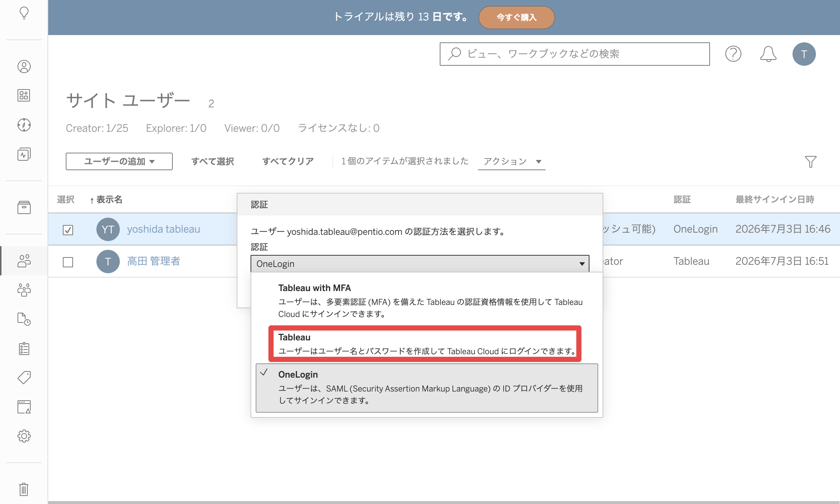
Task: Open the T account avatar menu
Action: point(804,54)
